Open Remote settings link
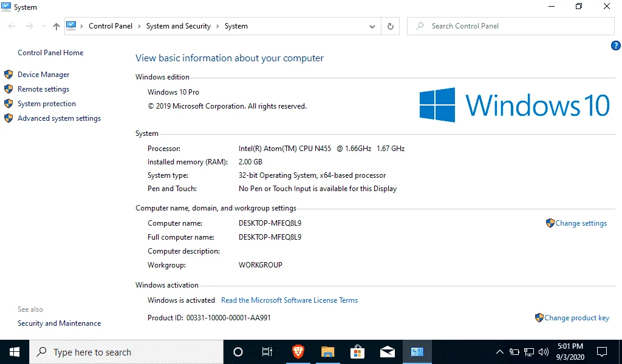 coord(43,89)
